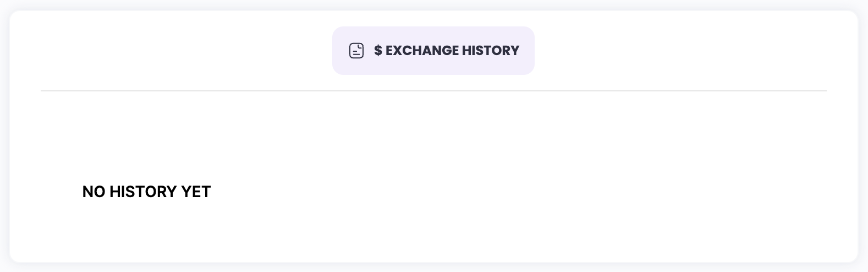
Task: Switch to the Exchange History view
Action: 433,51
